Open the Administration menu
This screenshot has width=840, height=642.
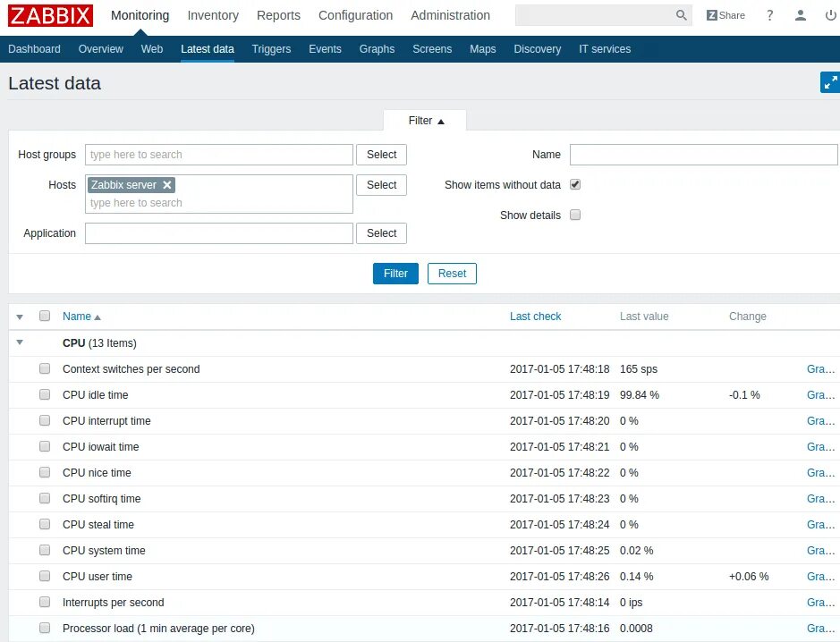(451, 15)
